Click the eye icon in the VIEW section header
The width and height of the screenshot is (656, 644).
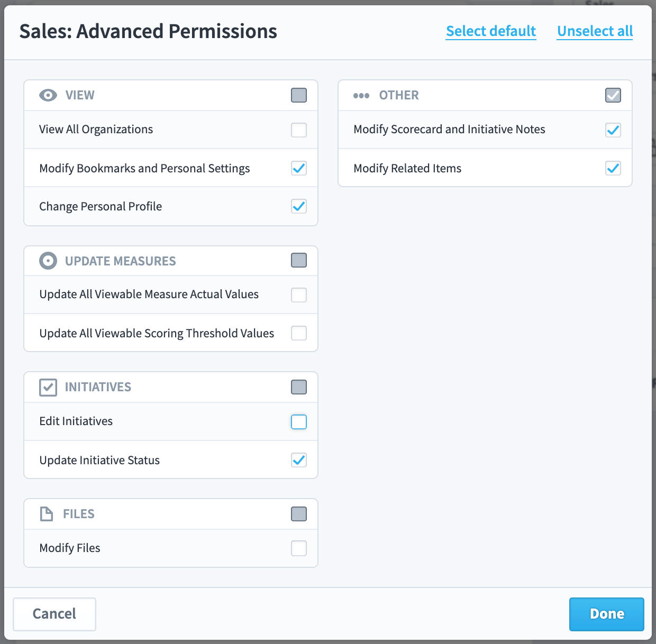(48, 95)
